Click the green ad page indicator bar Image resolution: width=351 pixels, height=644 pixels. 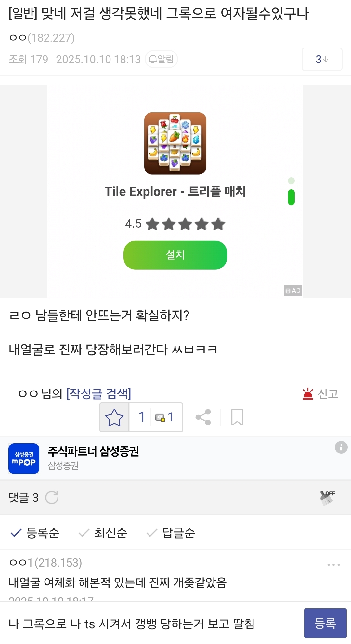[x=291, y=197]
